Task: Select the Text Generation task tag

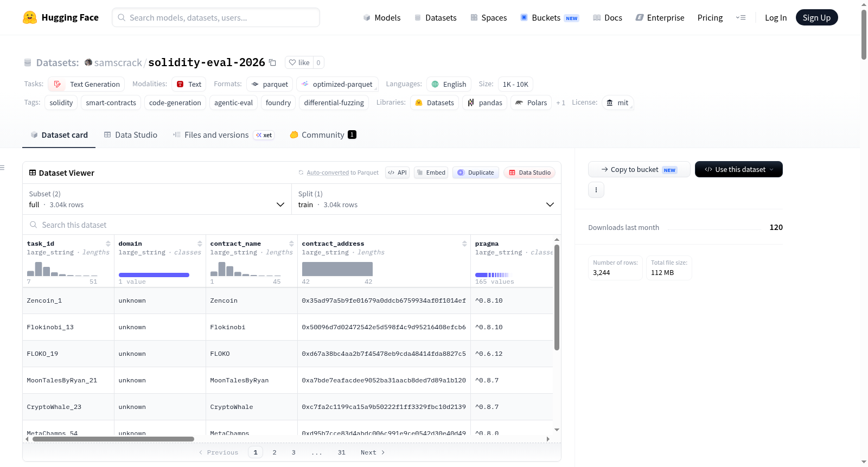Action: tap(86, 84)
